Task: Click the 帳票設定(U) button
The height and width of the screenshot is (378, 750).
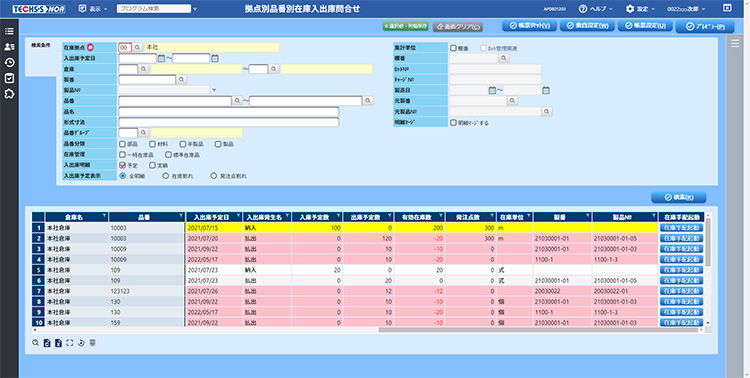Action: coord(645,26)
